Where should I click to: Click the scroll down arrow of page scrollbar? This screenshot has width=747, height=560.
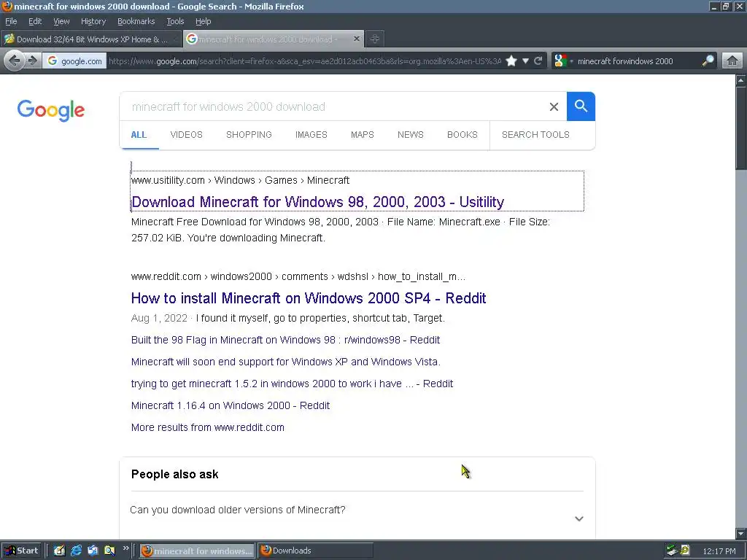click(x=741, y=534)
